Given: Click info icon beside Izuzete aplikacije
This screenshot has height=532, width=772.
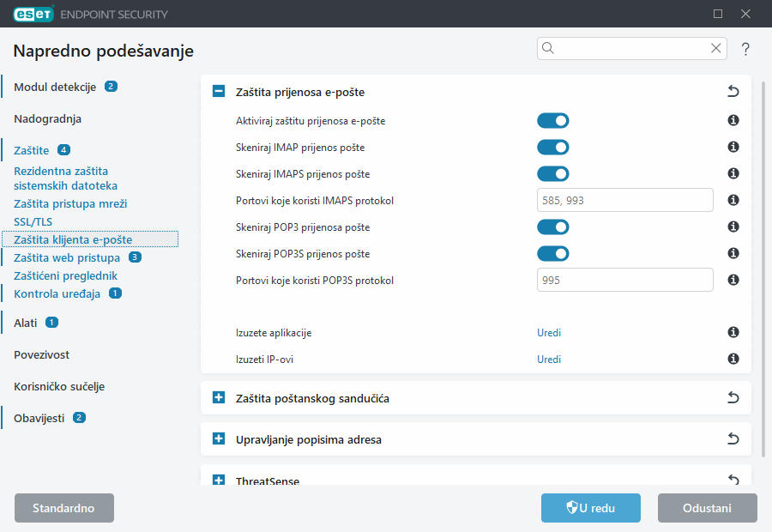Looking at the screenshot, I should [733, 333].
